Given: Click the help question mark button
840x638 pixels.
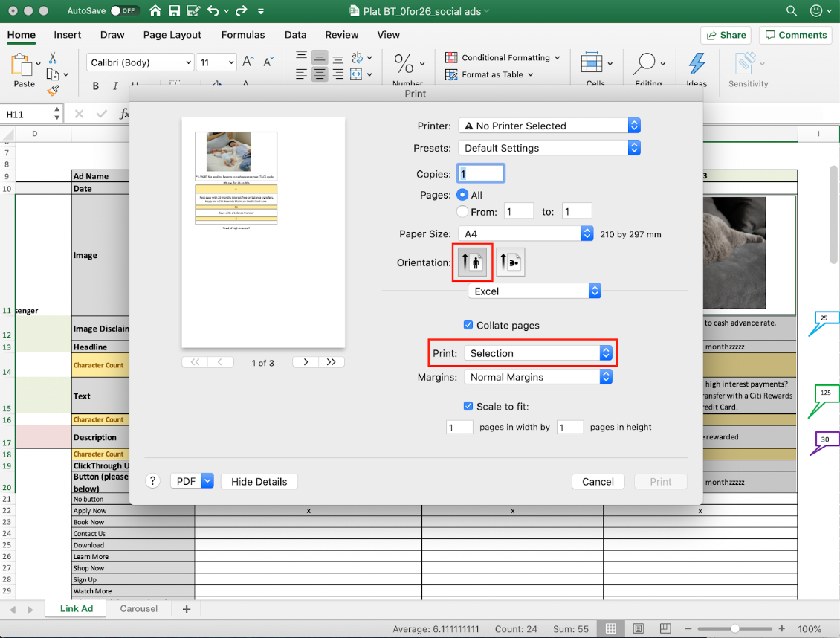Looking at the screenshot, I should (153, 481).
